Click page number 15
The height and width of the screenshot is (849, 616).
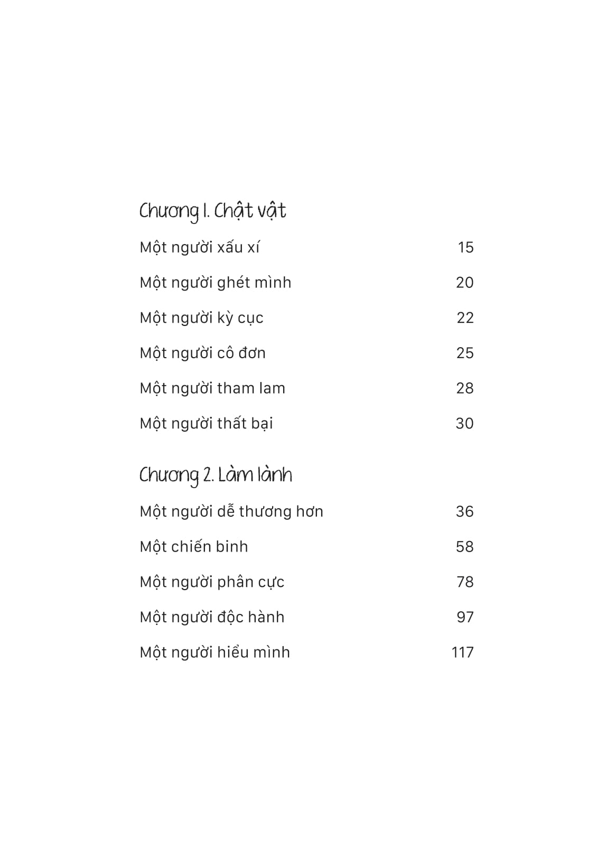[465, 247]
